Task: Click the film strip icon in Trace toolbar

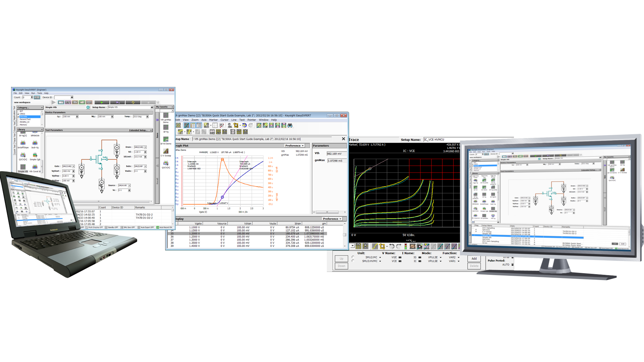Action: pos(412,246)
